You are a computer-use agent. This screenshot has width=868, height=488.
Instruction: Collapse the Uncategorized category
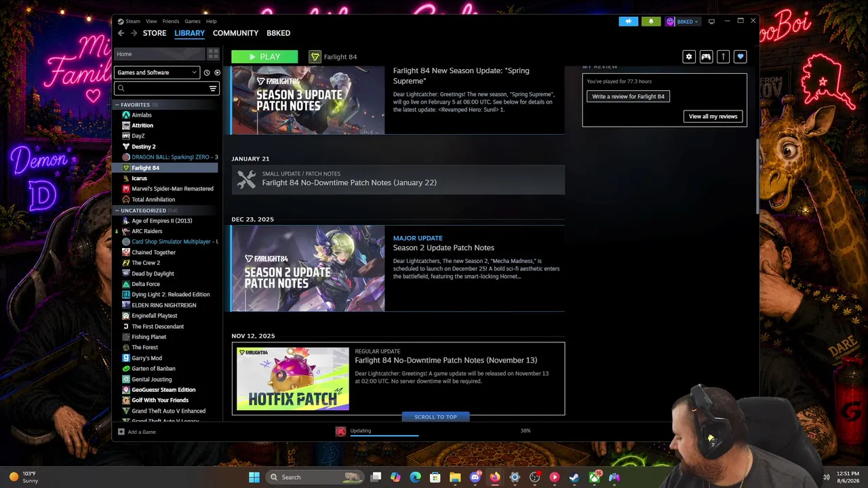[117, 211]
